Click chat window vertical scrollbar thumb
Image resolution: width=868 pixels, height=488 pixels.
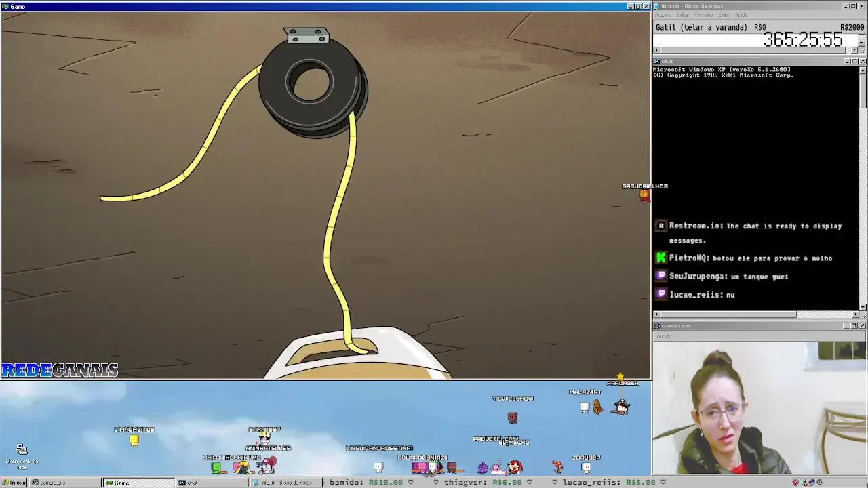click(x=863, y=90)
